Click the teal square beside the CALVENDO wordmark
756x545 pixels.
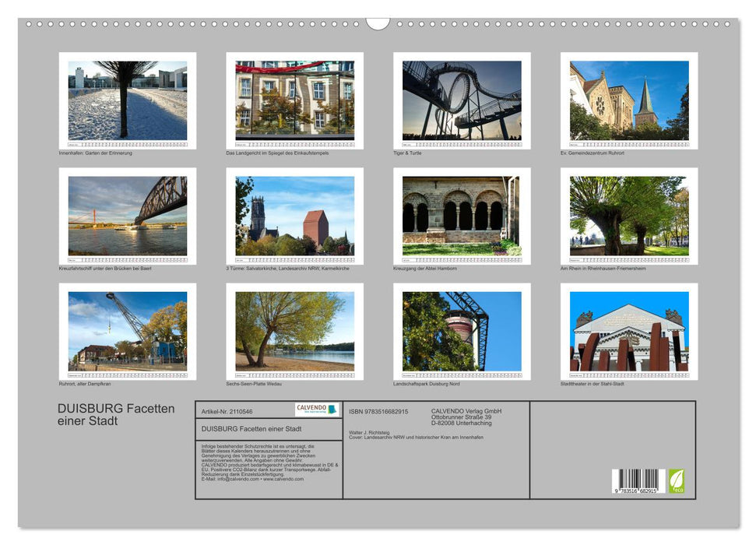(x=333, y=410)
